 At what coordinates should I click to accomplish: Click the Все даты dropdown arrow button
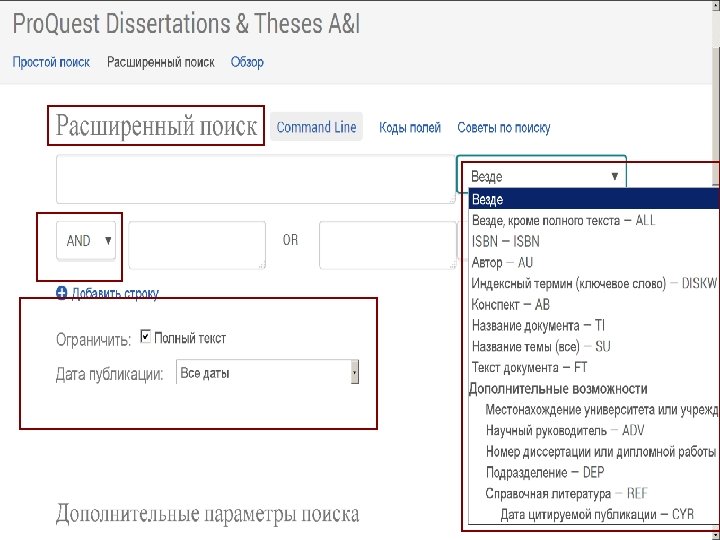[x=354, y=372]
